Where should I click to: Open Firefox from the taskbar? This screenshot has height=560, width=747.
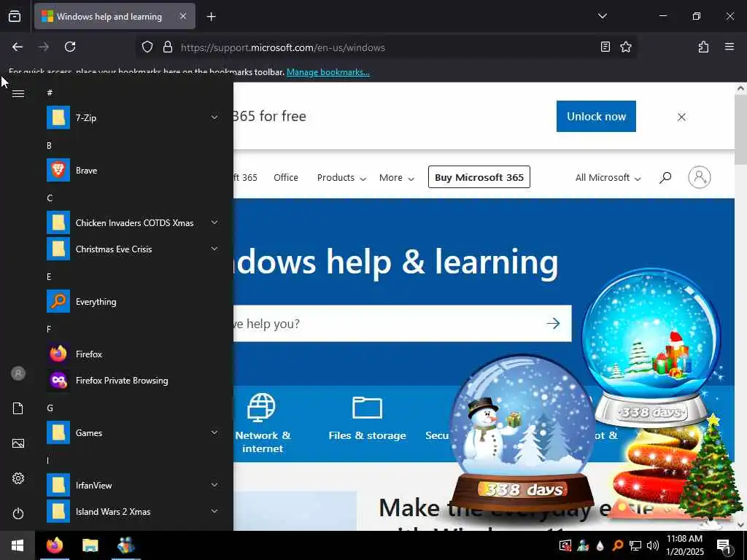[x=55, y=545]
